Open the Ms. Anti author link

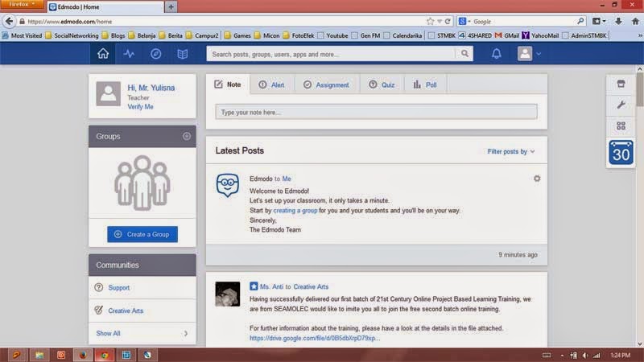click(271, 286)
